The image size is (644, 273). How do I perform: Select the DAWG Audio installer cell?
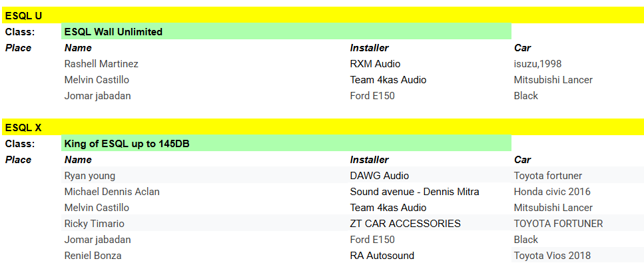tap(379, 176)
